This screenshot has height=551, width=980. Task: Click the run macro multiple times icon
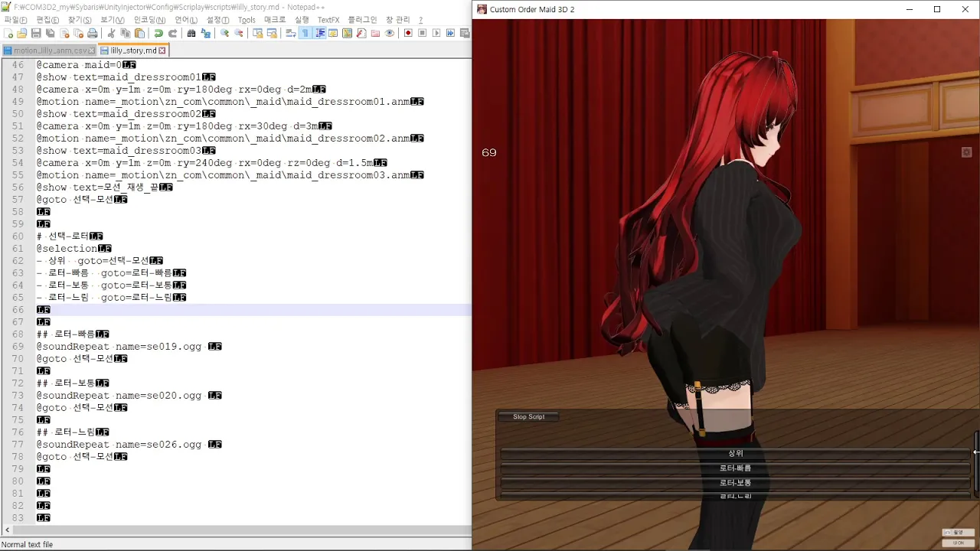450,33
